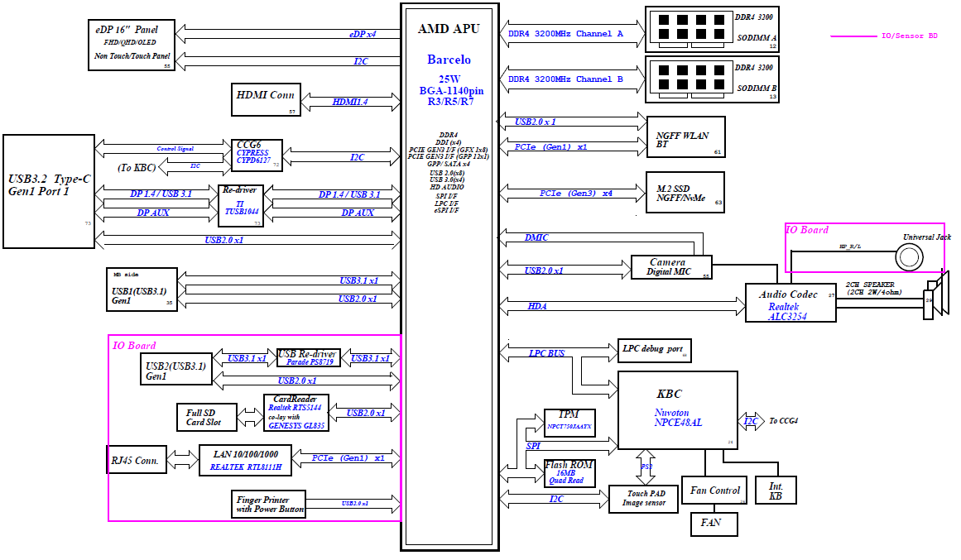Select the SODIMM A memory module graphic
This screenshot has height=560, width=961.
point(689,27)
